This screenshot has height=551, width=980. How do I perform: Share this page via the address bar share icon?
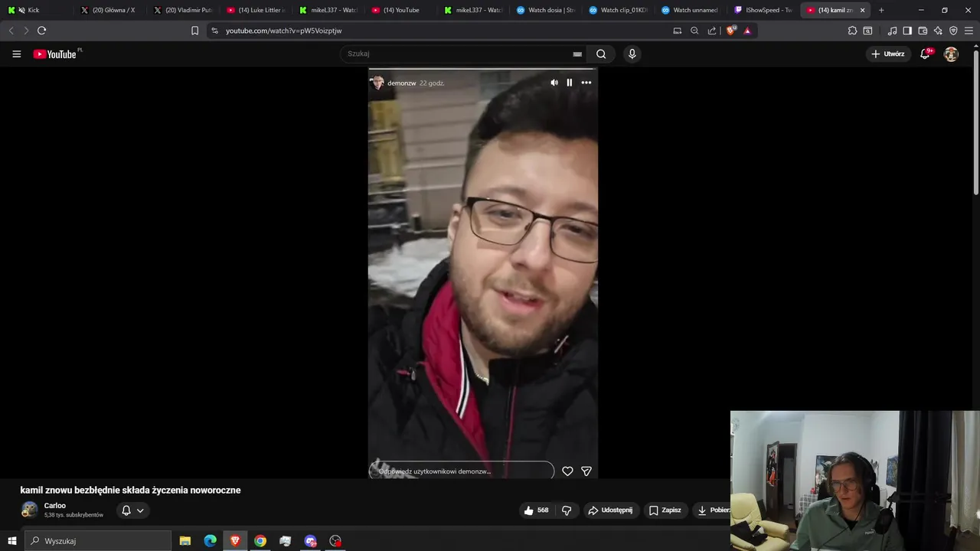click(712, 31)
